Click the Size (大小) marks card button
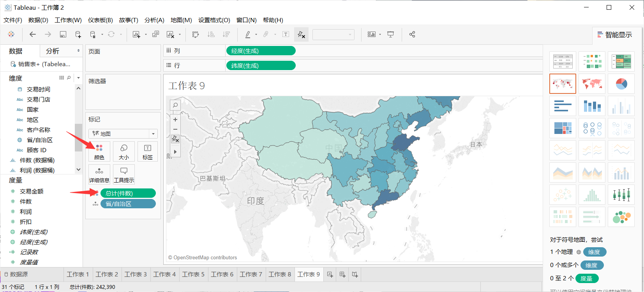Viewport: 644px width, 292px height. click(124, 151)
